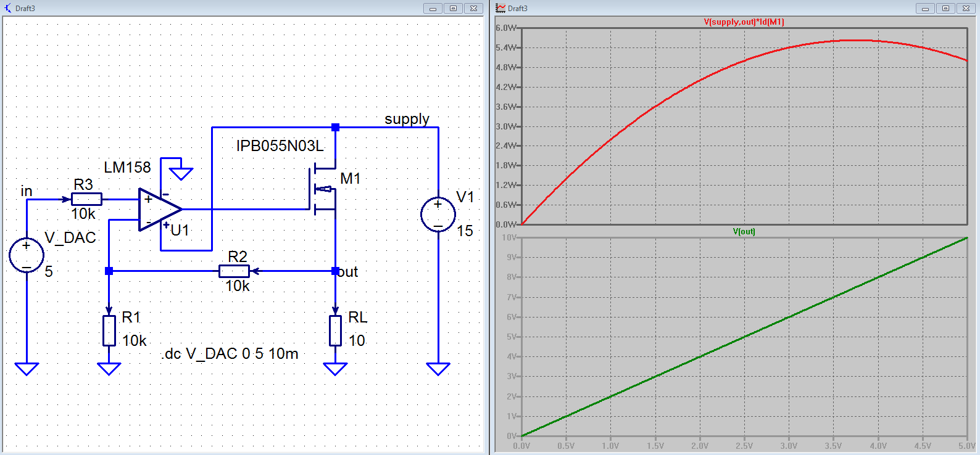
Task: Click the V1 voltage source symbol
Action: (x=438, y=215)
